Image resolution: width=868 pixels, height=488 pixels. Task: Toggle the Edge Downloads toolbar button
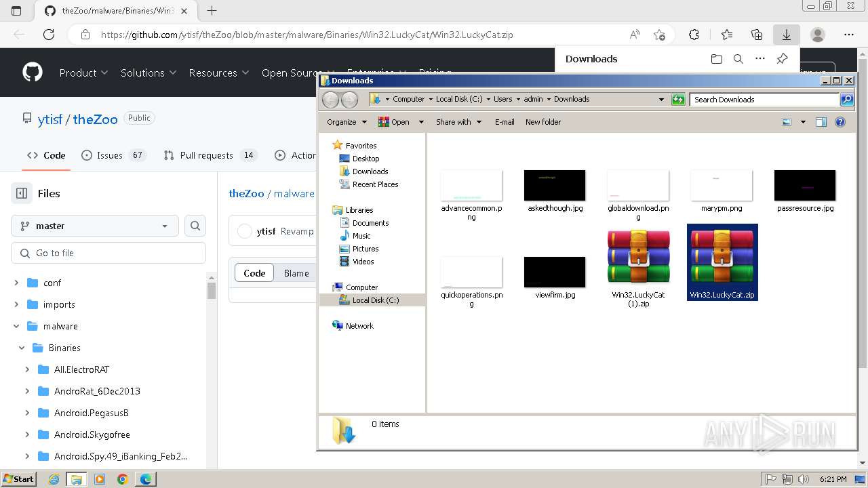tap(787, 35)
